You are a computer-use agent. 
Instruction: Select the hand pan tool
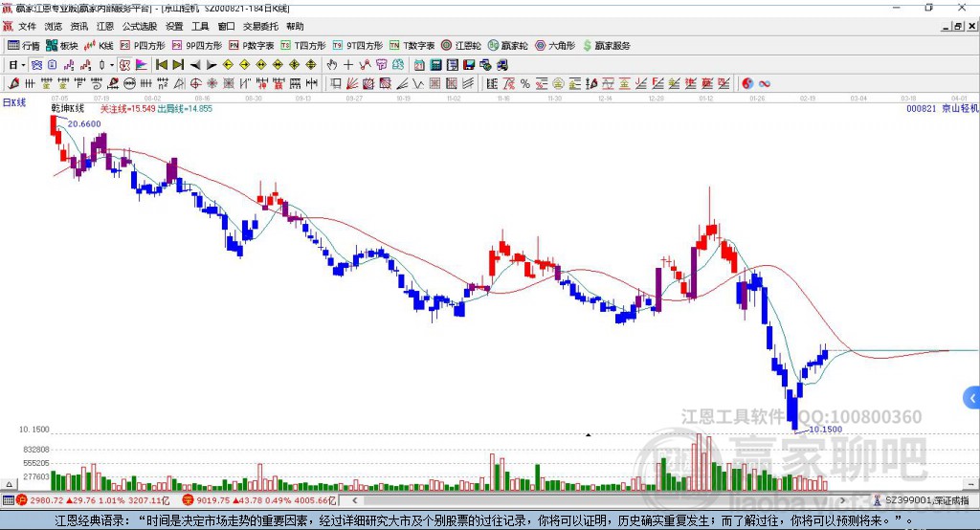pos(332,65)
